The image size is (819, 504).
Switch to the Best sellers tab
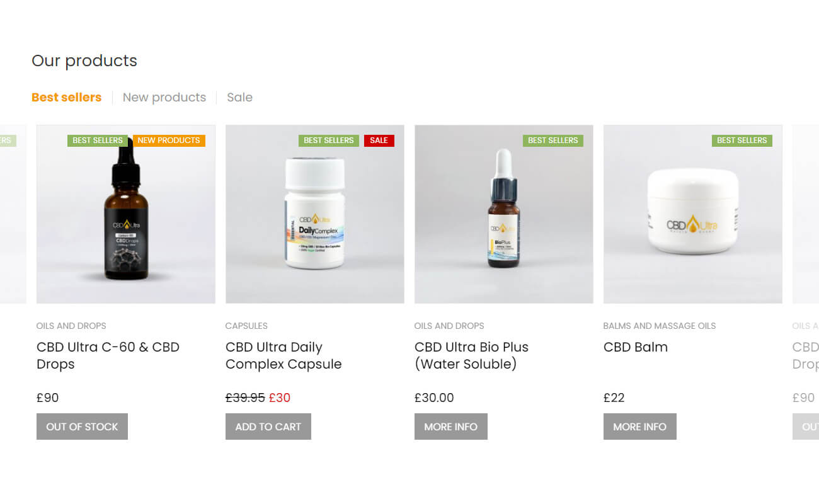[x=66, y=97]
